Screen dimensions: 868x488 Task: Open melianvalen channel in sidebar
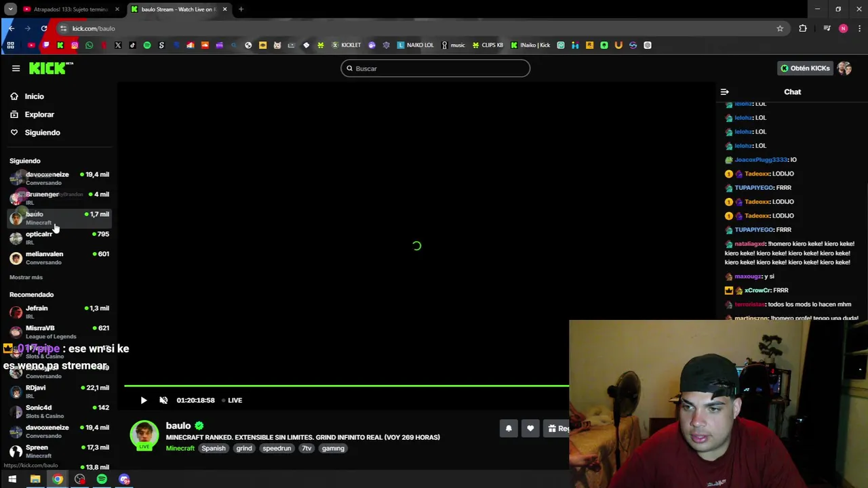point(60,258)
